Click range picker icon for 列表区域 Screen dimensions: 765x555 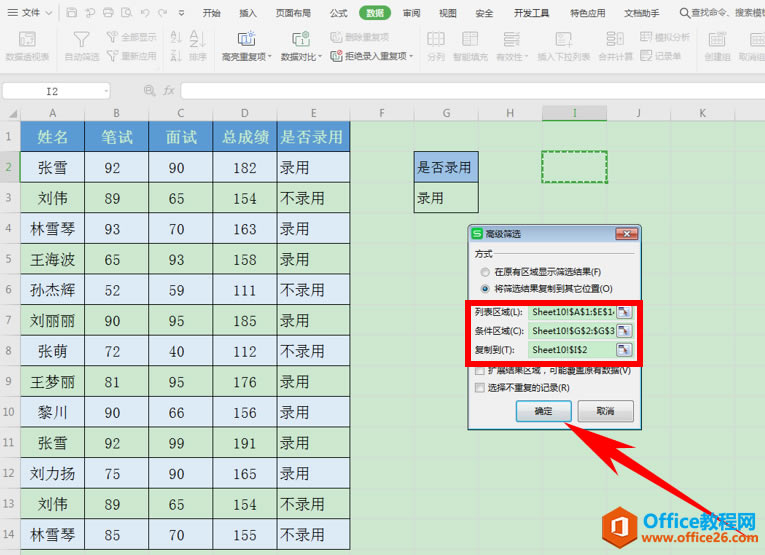[624, 312]
